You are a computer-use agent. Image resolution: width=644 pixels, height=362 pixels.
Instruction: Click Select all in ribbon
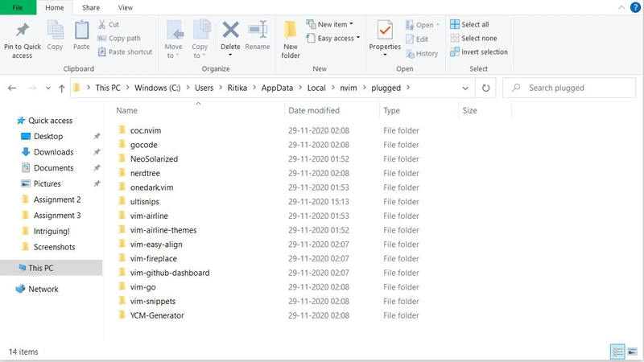pyautogui.click(x=469, y=24)
